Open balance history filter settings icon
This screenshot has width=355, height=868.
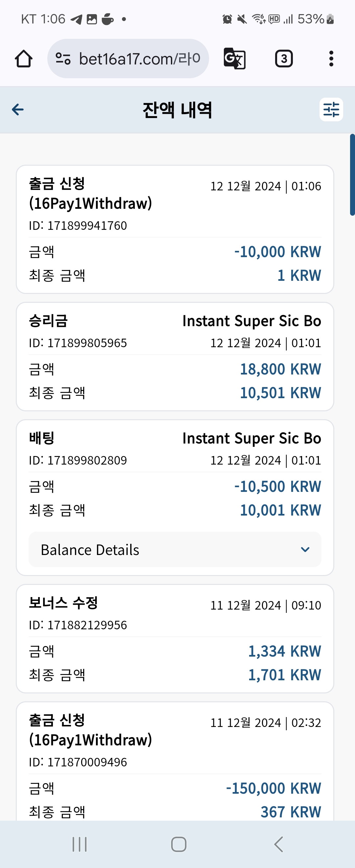click(331, 109)
